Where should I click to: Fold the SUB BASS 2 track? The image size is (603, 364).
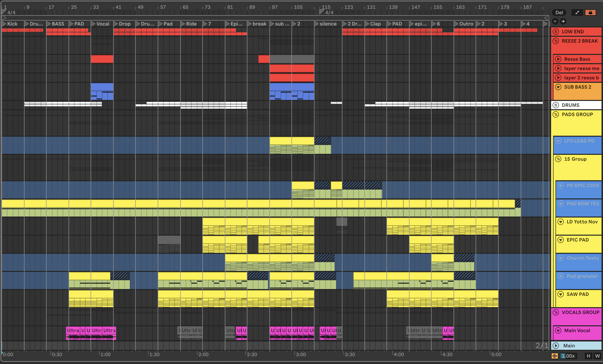point(558,87)
